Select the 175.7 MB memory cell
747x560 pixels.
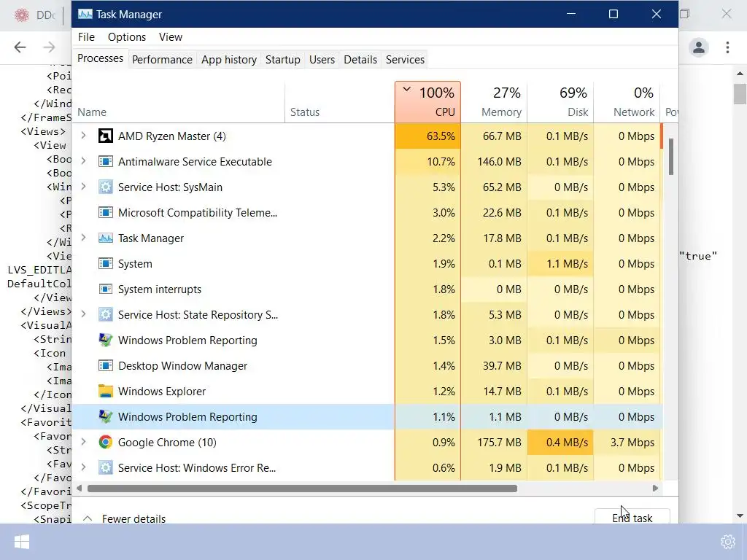pos(494,443)
